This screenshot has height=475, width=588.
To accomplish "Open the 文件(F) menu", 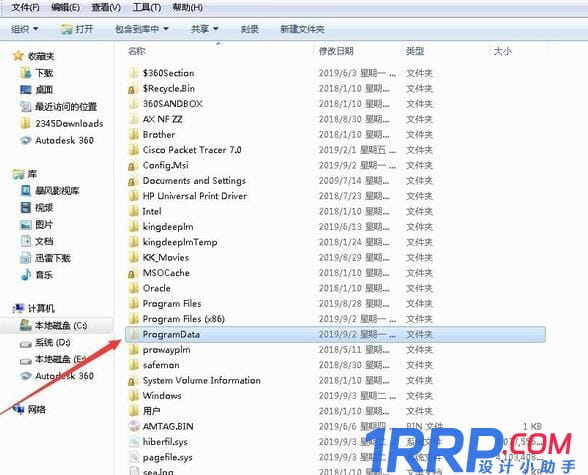I will click(26, 7).
